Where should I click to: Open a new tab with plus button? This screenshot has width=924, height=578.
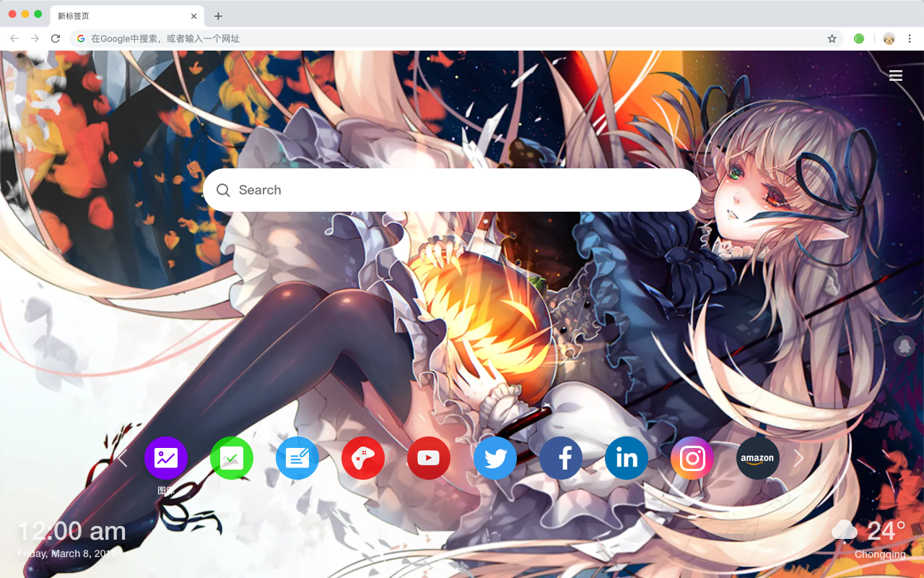pos(218,16)
